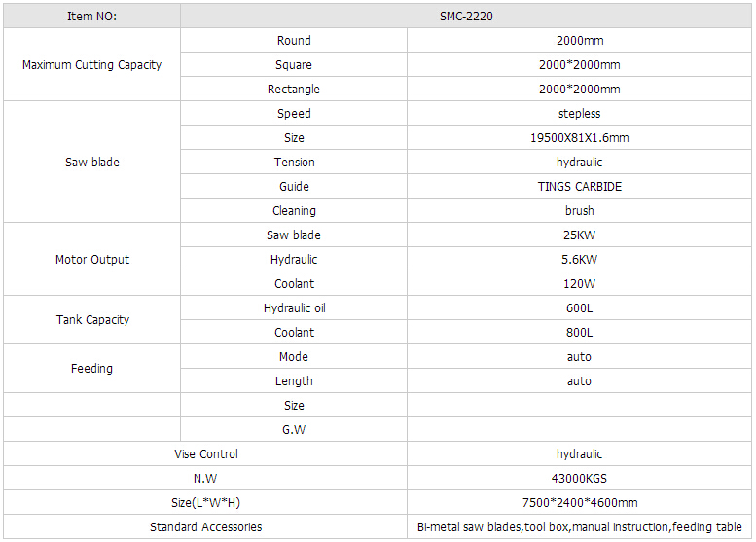The width and height of the screenshot is (756, 542).
Task: Click the 19500X81X1.6mm blade size value
Action: 579,138
